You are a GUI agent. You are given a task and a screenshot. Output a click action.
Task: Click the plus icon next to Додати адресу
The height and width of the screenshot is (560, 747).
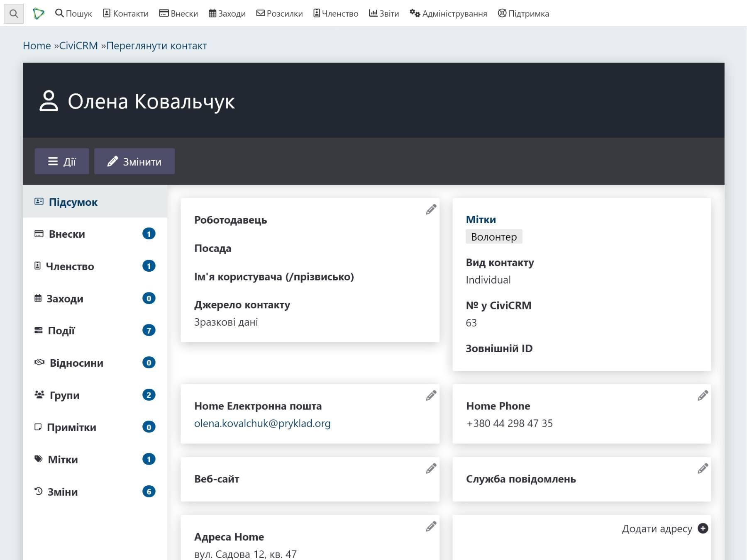click(x=703, y=528)
